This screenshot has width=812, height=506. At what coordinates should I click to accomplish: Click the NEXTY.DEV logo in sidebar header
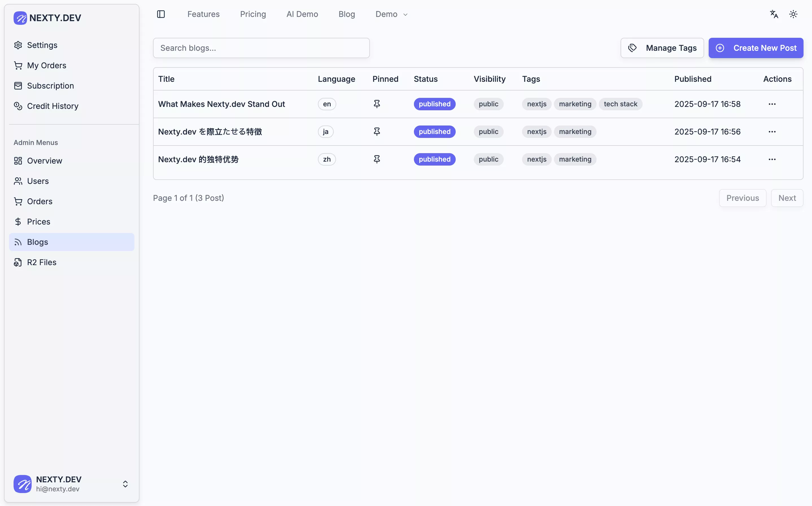47,18
